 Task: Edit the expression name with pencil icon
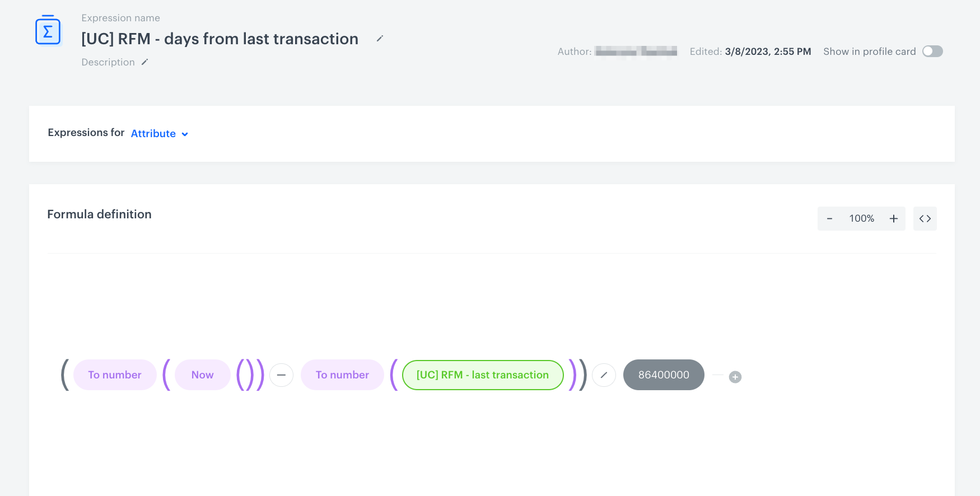coord(380,39)
